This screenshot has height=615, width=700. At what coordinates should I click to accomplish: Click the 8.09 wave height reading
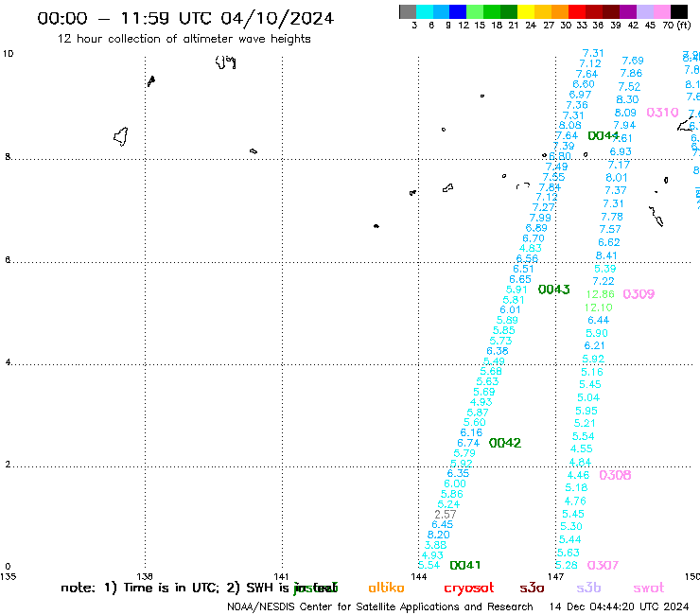click(x=625, y=113)
